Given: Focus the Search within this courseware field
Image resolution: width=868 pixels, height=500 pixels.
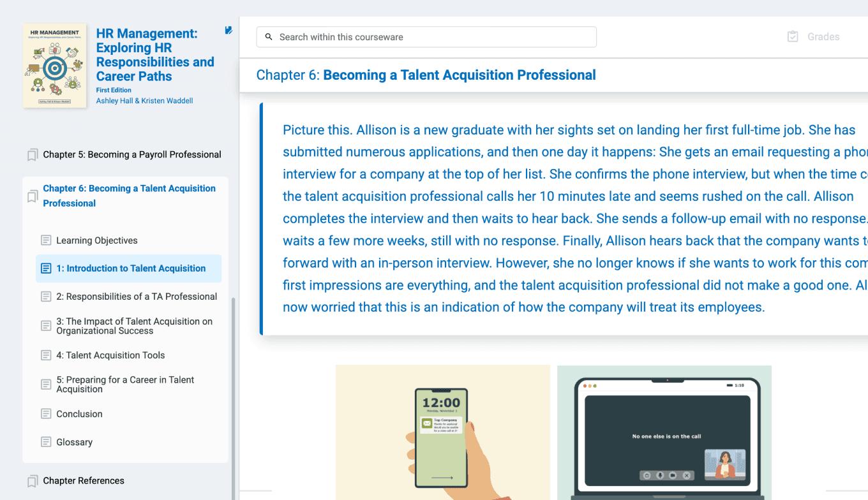Looking at the screenshot, I should click(426, 37).
